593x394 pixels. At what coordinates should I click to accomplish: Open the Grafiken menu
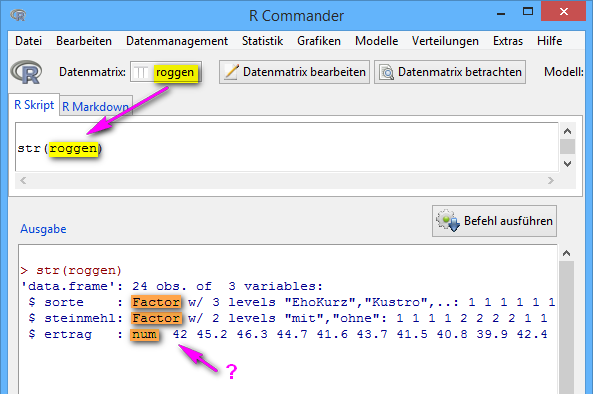point(318,40)
